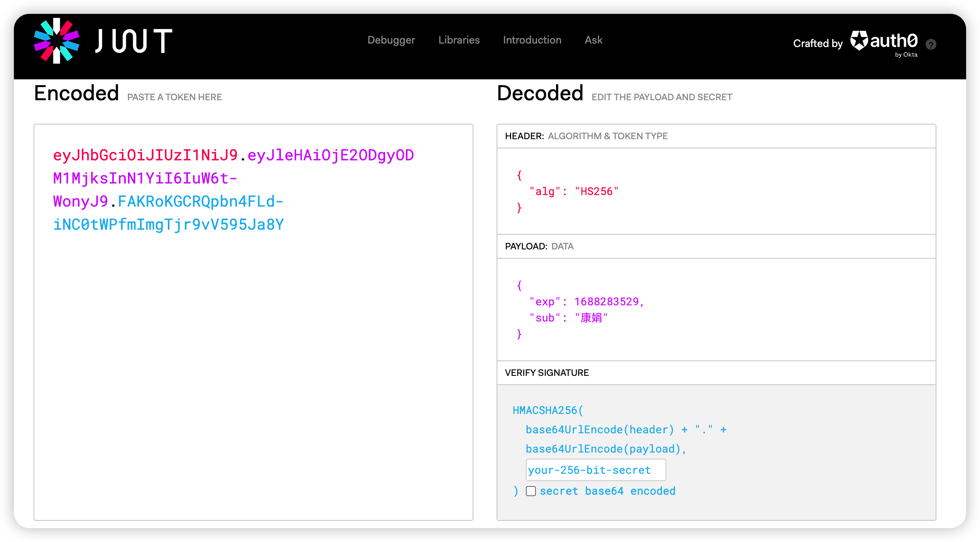Click base64UrlEncode(payload) line

[x=606, y=449]
